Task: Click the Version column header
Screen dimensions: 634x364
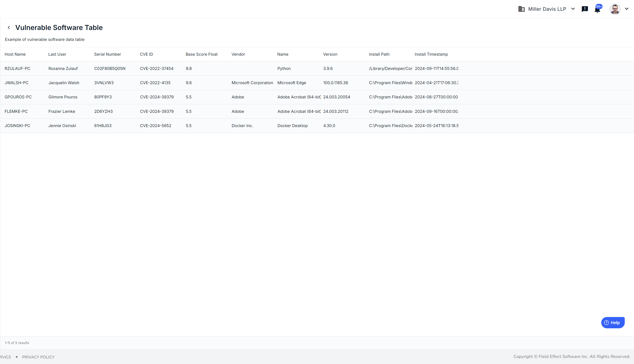Action: (330, 54)
